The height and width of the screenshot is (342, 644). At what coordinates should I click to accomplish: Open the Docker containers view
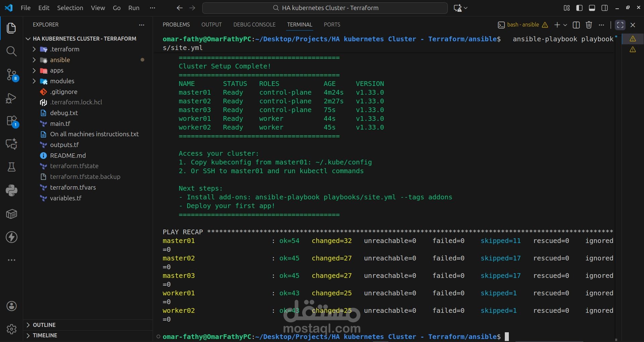coord(11,214)
